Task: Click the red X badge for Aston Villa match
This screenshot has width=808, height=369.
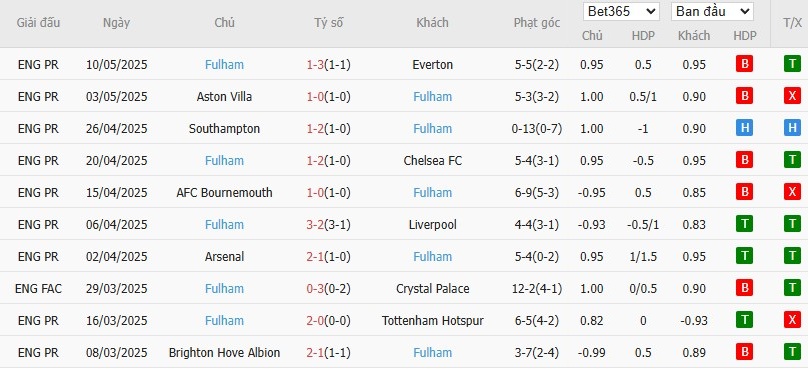Action: 792,96
